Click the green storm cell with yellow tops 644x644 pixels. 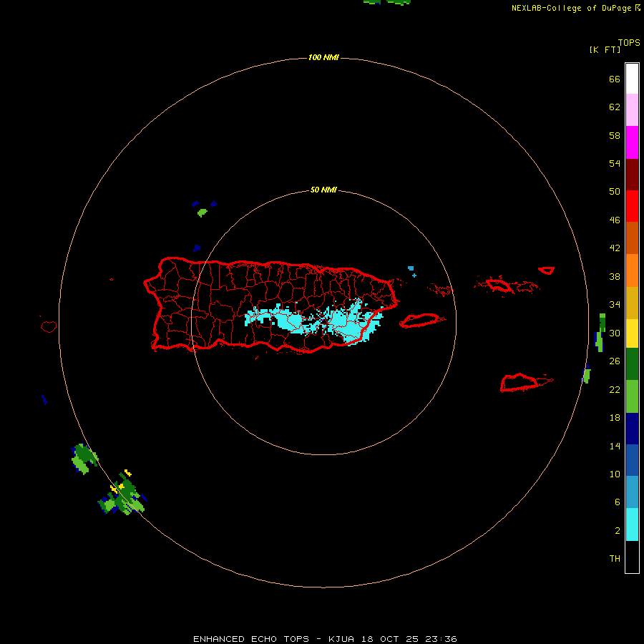[x=122, y=493]
